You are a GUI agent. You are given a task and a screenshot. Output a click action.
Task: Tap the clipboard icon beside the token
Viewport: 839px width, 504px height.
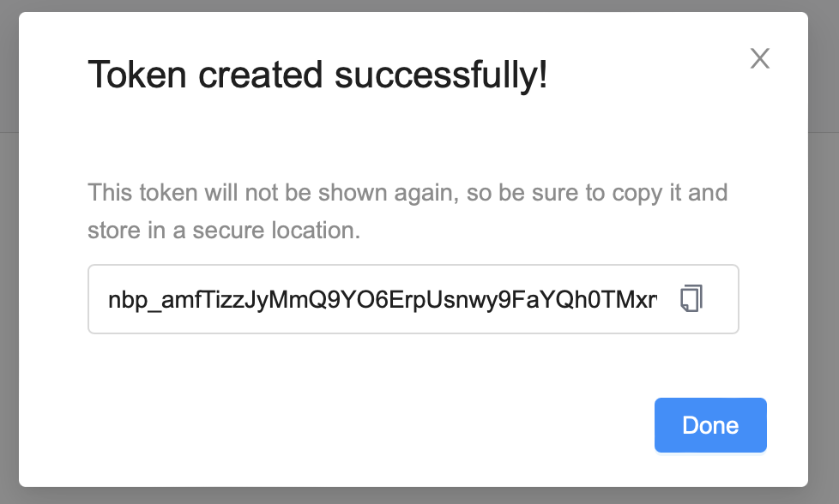click(x=691, y=299)
